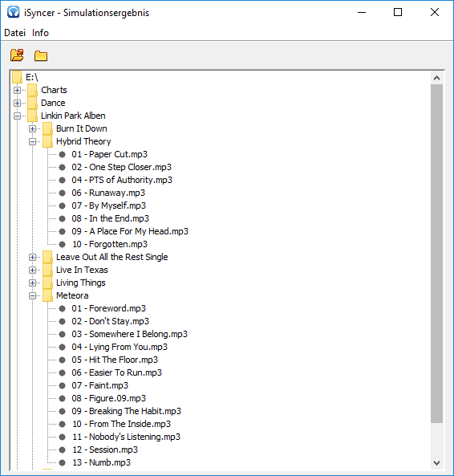The height and width of the screenshot is (476, 454).
Task: Click the closed folder toolbar icon
Action: coord(41,55)
